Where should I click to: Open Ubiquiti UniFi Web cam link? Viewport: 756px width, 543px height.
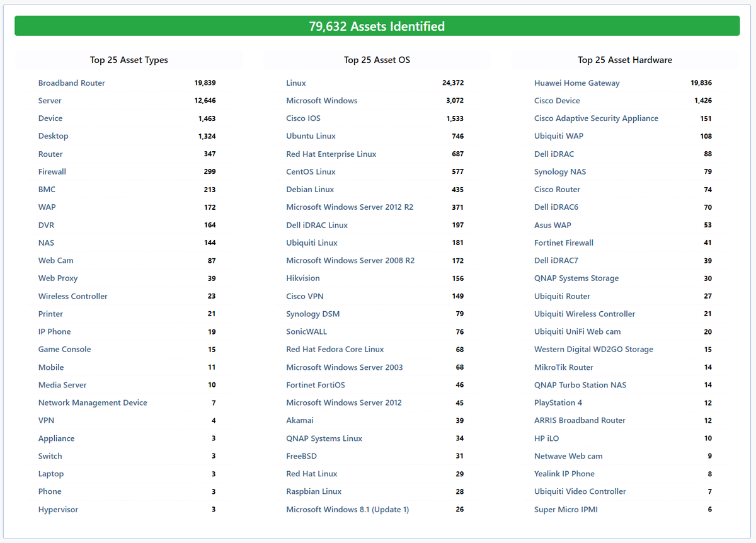coord(578,332)
